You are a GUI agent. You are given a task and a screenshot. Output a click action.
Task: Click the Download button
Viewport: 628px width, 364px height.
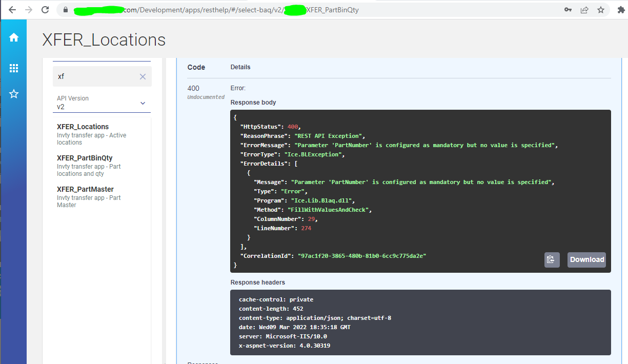coord(586,259)
